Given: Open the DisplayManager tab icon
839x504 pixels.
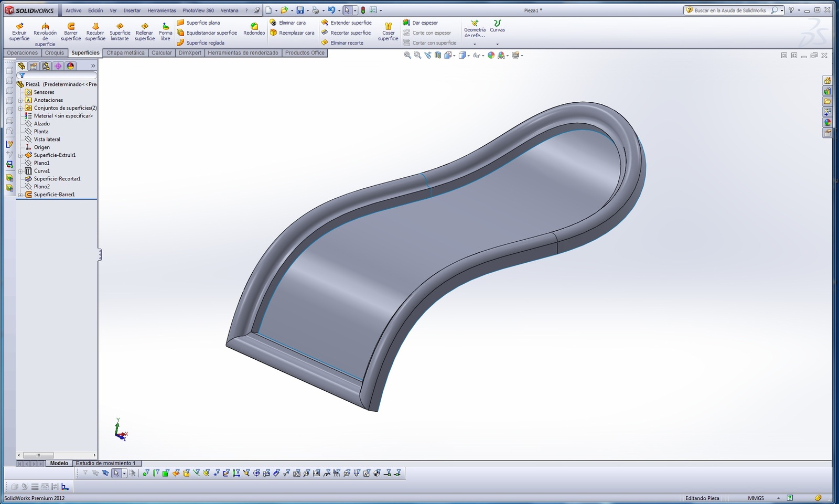Looking at the screenshot, I should pyautogui.click(x=71, y=66).
